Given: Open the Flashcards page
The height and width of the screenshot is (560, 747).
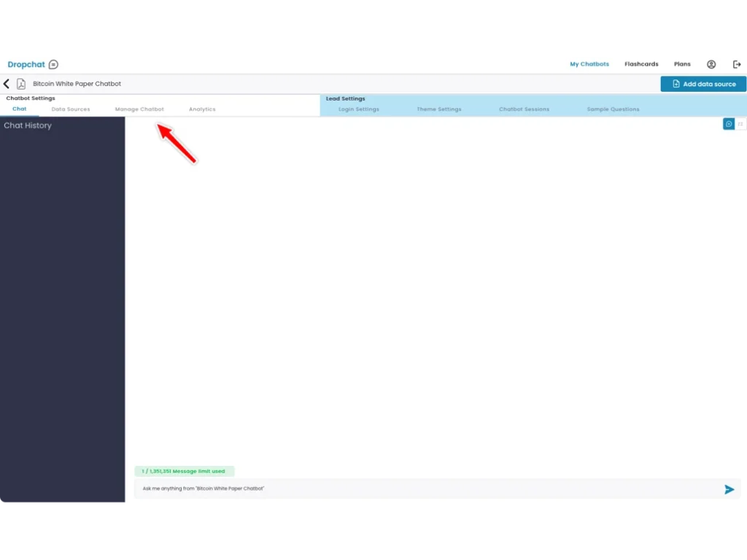Looking at the screenshot, I should pyautogui.click(x=640, y=64).
